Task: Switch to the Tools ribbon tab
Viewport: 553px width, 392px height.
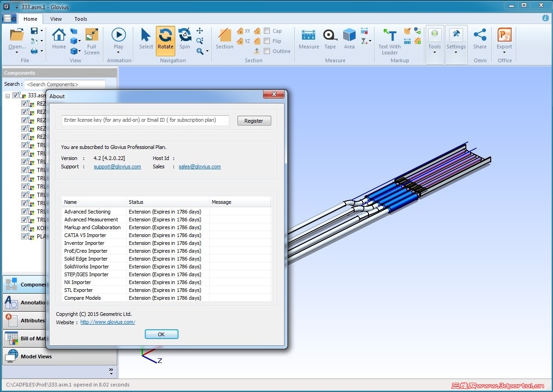Action: (81, 19)
